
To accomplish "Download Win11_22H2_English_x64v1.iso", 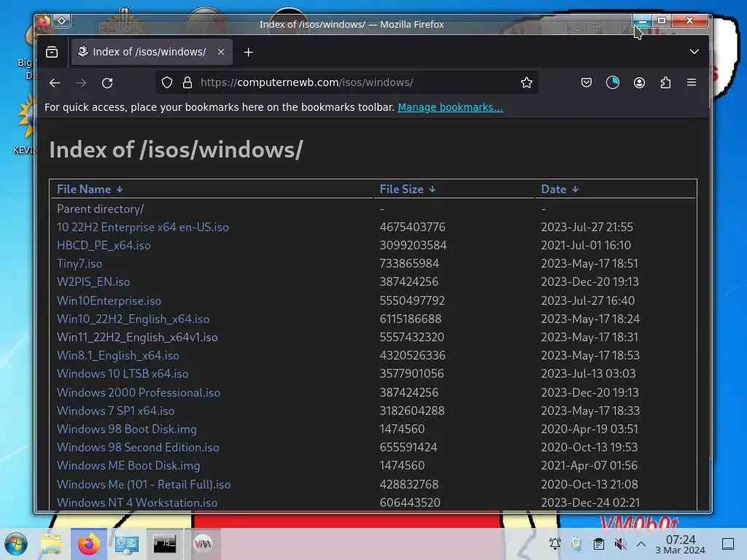I will click(x=136, y=337).
